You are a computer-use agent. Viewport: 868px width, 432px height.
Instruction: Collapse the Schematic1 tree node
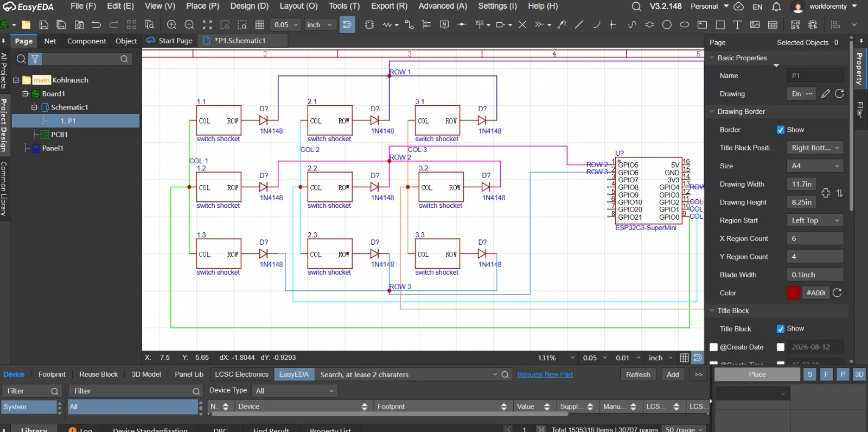34,107
